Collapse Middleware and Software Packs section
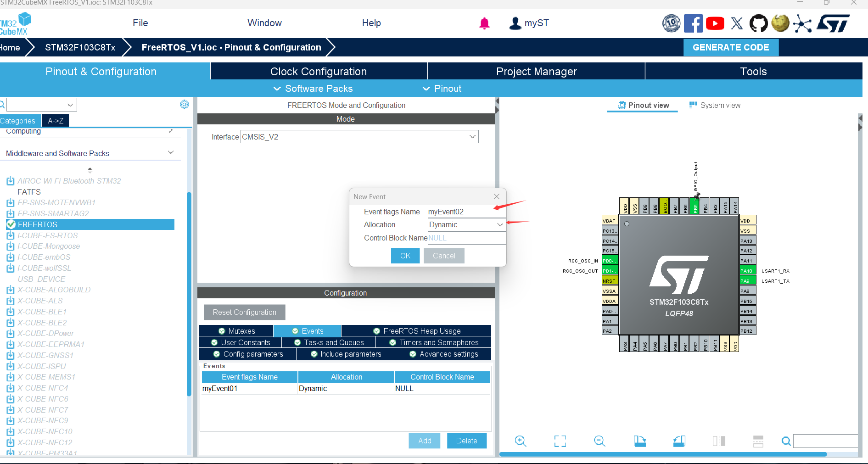The height and width of the screenshot is (464, 868). pos(171,152)
